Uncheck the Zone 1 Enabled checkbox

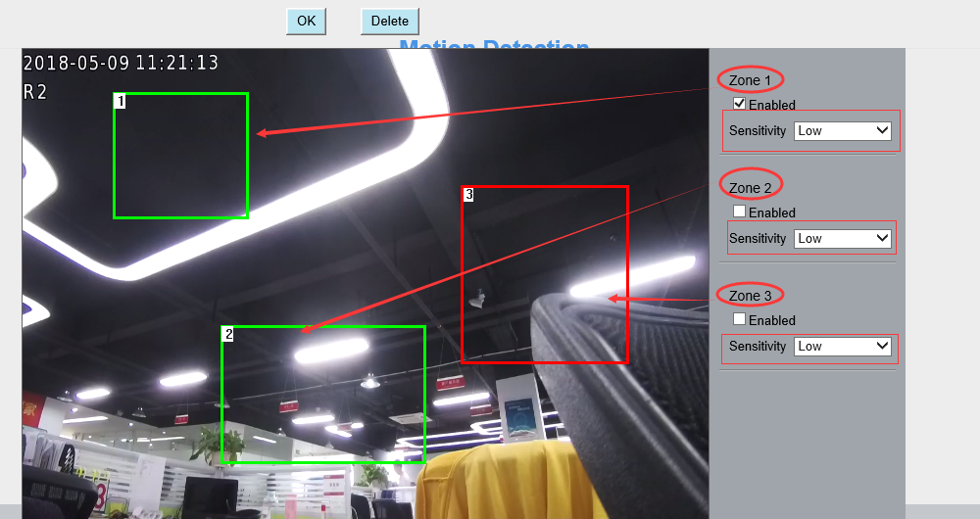click(x=739, y=104)
